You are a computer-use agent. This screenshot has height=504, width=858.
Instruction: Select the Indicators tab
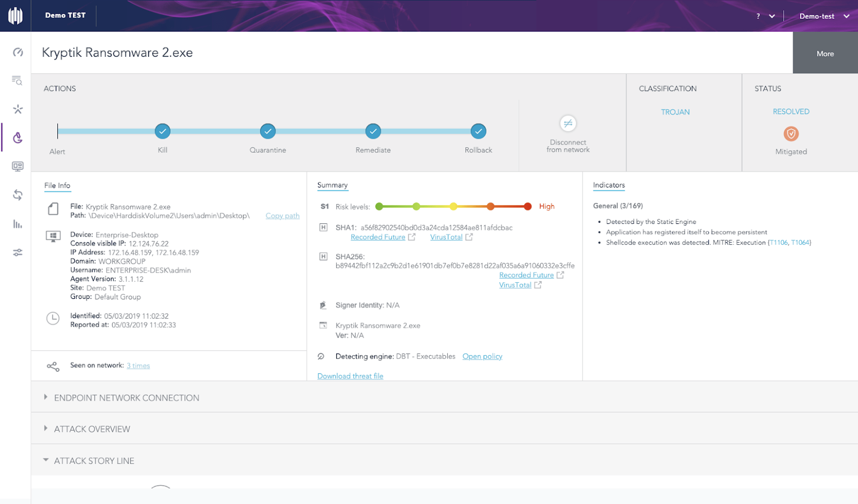[609, 185]
